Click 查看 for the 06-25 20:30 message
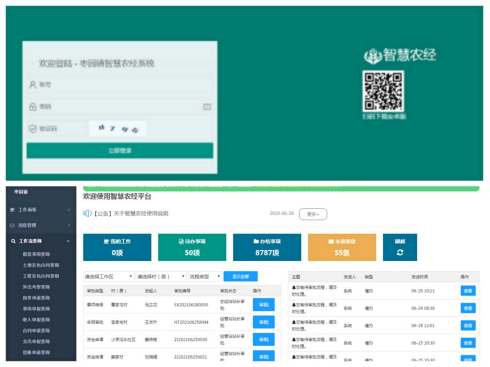The height and width of the screenshot is (367, 490). 468,343
